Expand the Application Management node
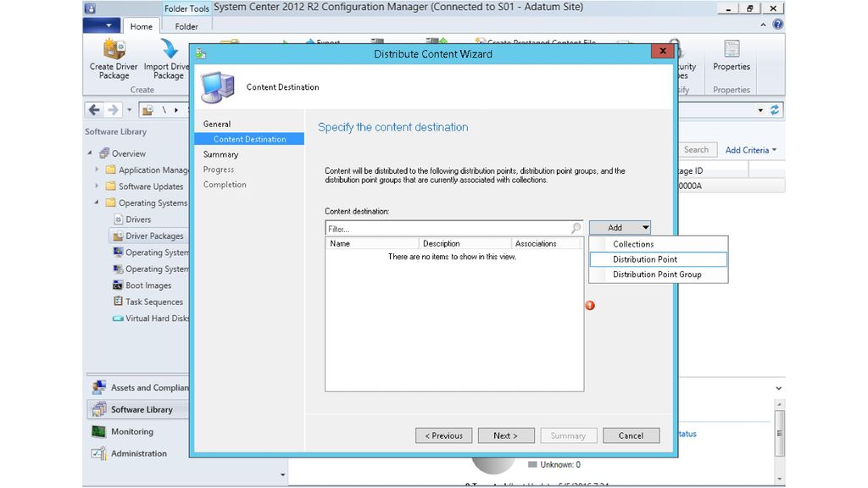Image resolution: width=868 pixels, height=488 pixels. [x=97, y=169]
